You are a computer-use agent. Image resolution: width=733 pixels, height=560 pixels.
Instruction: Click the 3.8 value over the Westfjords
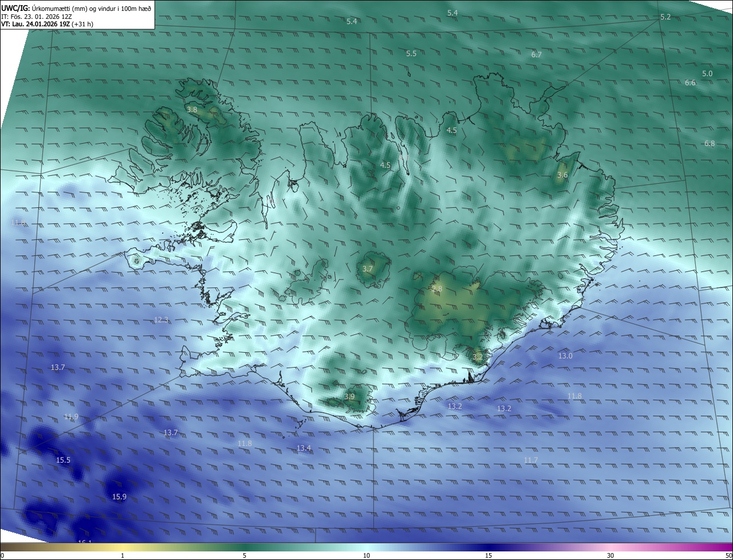[x=192, y=109]
